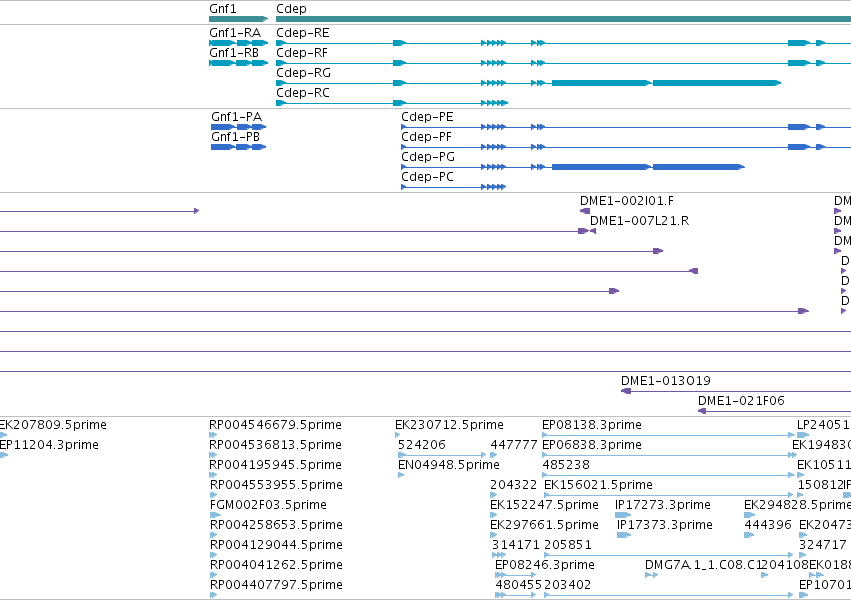
Task: Click the 314171 feature label
Action: 516,546
